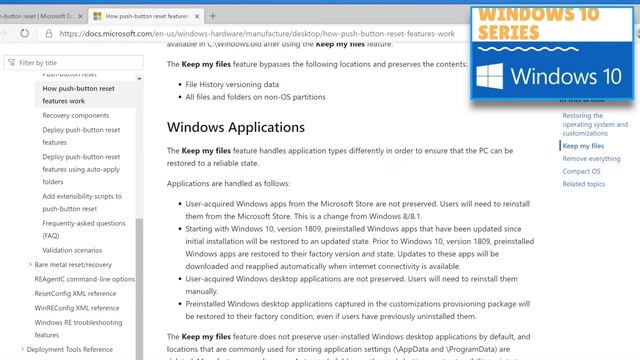640x360 pixels.
Task: Expand the 'Bare metal reset/recovery' chevron
Action: click(x=30, y=264)
